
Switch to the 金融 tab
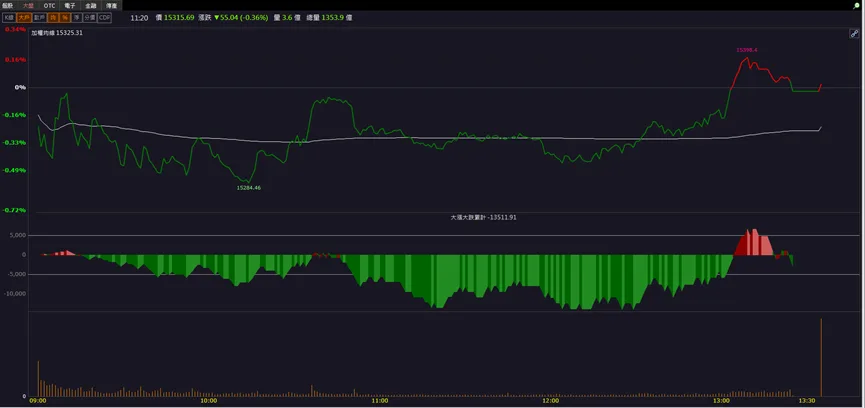click(91, 5)
